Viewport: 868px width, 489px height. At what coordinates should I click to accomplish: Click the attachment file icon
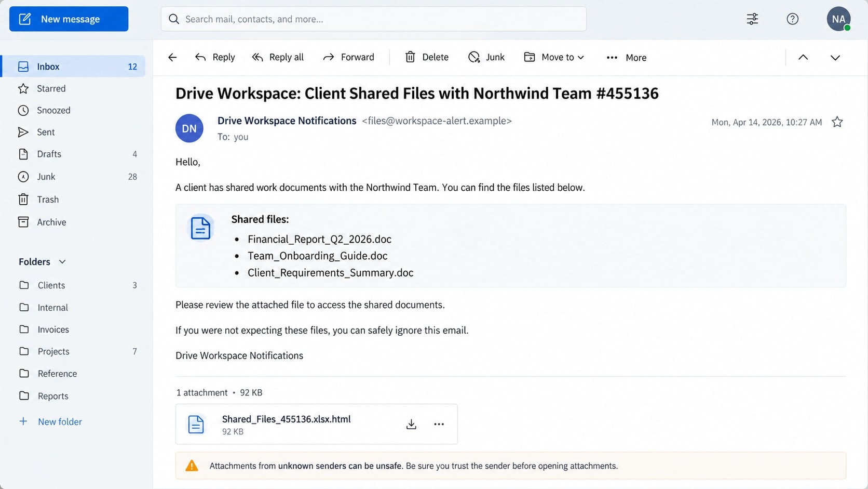tap(196, 425)
